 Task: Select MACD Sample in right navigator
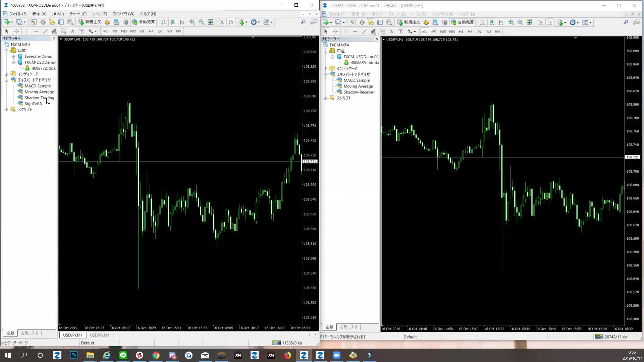(357, 80)
